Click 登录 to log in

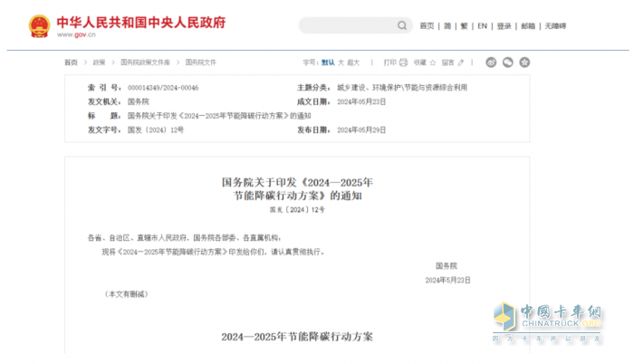504,26
